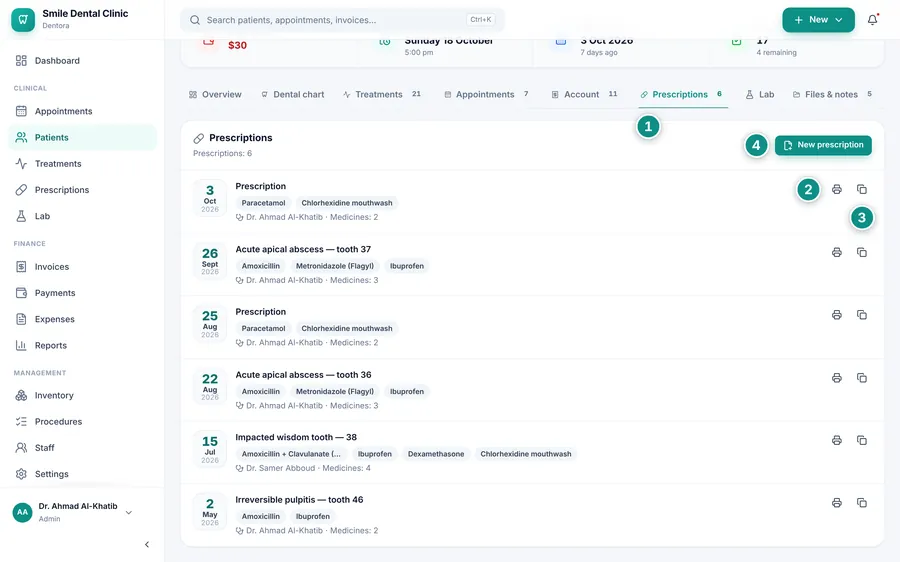This screenshot has height=562, width=900.
Task: Open Payments in the sidebar
Action: [x=82, y=293]
